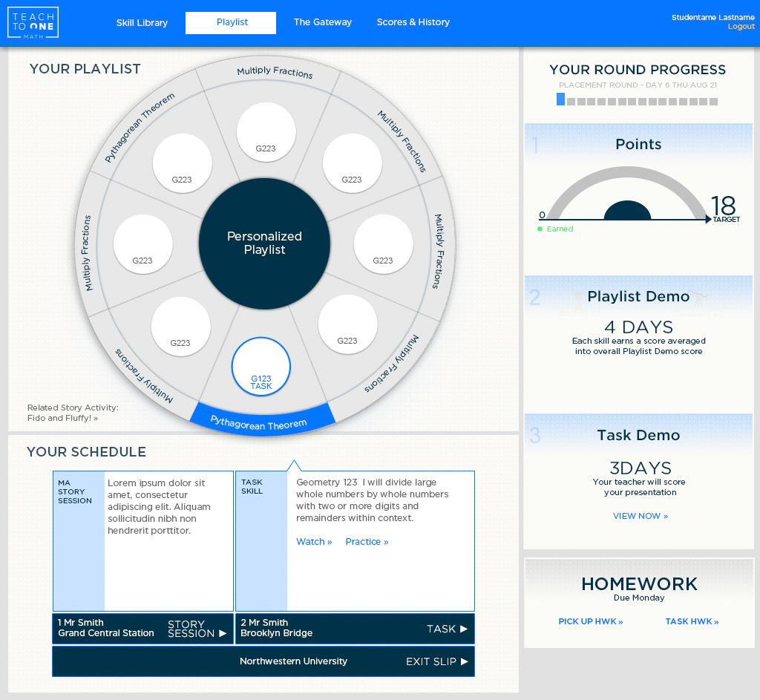Click the top Multiply Fractions wheel label
The image size is (760, 700).
[x=275, y=72]
